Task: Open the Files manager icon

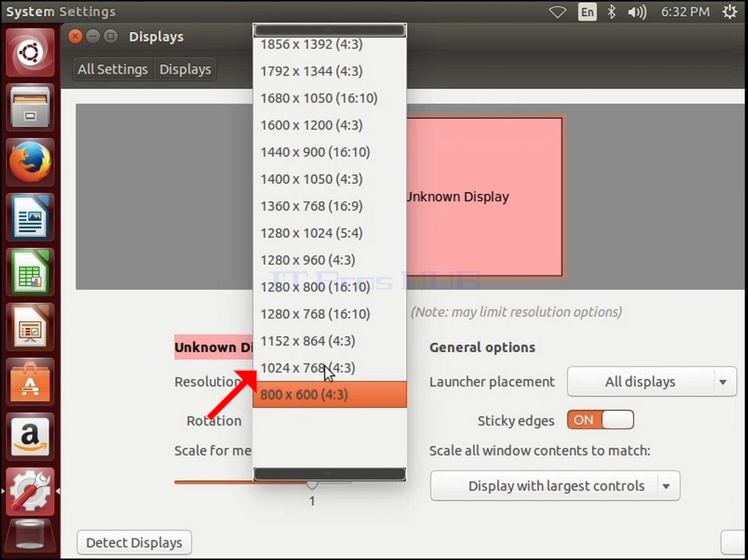Action: (30, 108)
